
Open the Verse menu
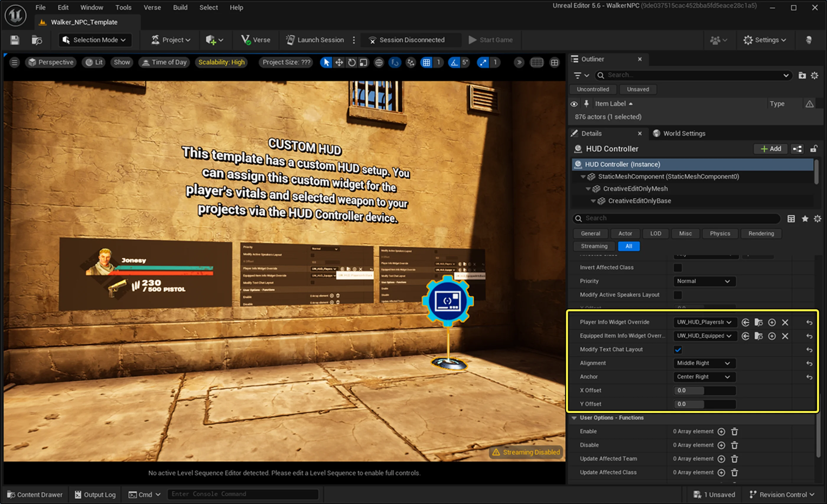152,7
